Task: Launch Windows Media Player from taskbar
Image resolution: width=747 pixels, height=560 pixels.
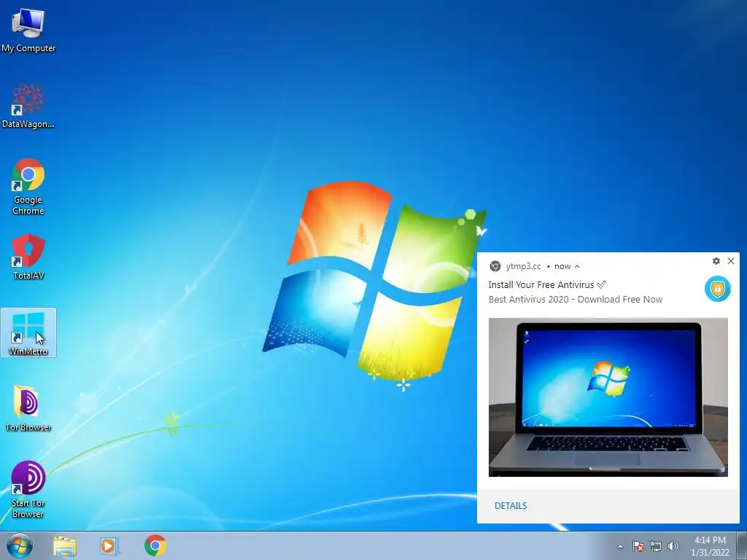Action: [109, 546]
